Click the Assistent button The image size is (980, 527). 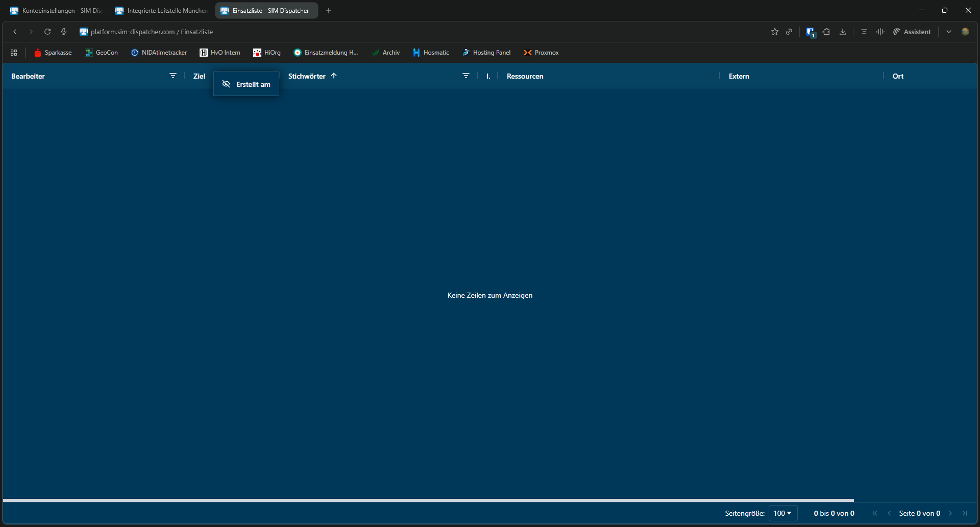click(x=912, y=32)
